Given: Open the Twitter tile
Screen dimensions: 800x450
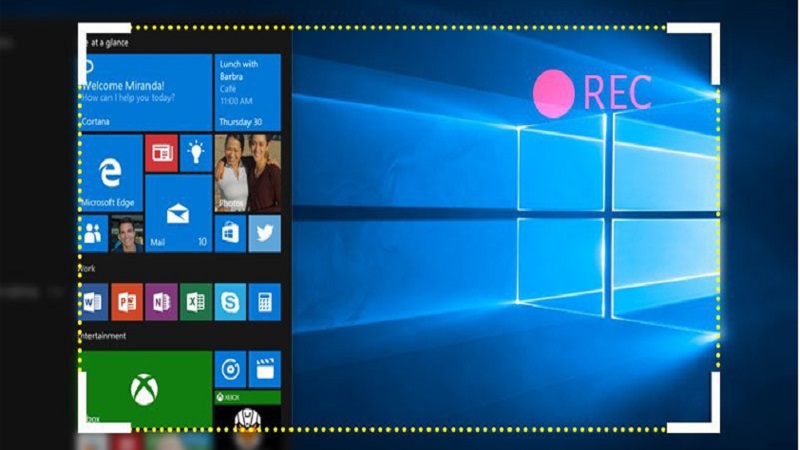Looking at the screenshot, I should click(265, 234).
